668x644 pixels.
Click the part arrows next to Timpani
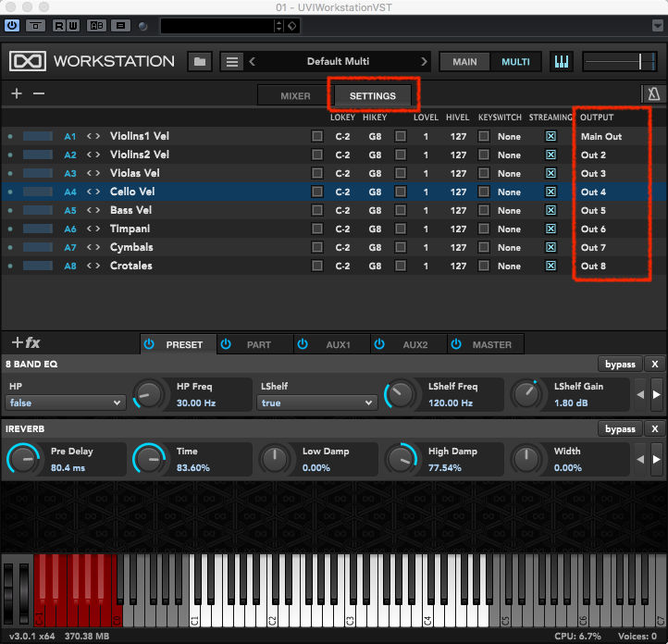[93, 229]
